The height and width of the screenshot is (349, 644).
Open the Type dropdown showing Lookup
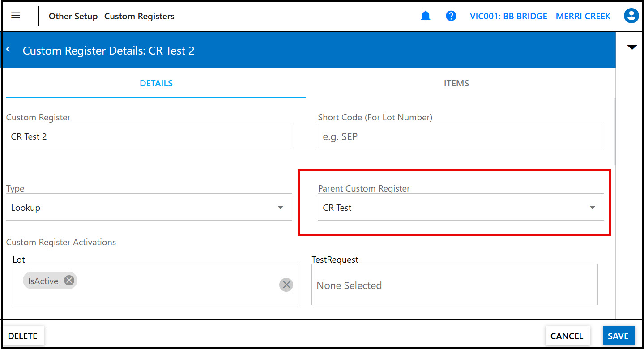[149, 207]
